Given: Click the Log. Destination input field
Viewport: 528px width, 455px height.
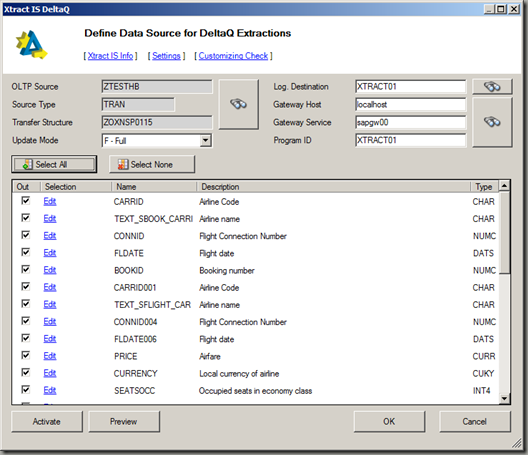Looking at the screenshot, I should [x=410, y=87].
